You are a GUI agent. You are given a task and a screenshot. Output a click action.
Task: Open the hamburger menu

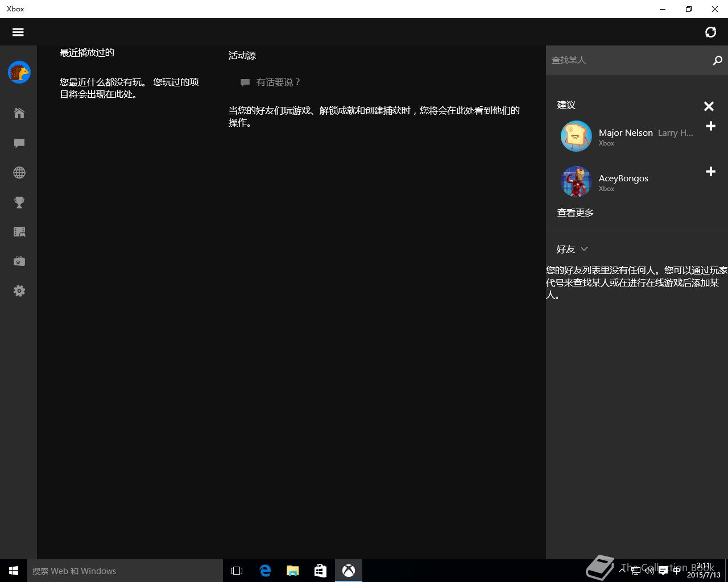[x=18, y=32]
